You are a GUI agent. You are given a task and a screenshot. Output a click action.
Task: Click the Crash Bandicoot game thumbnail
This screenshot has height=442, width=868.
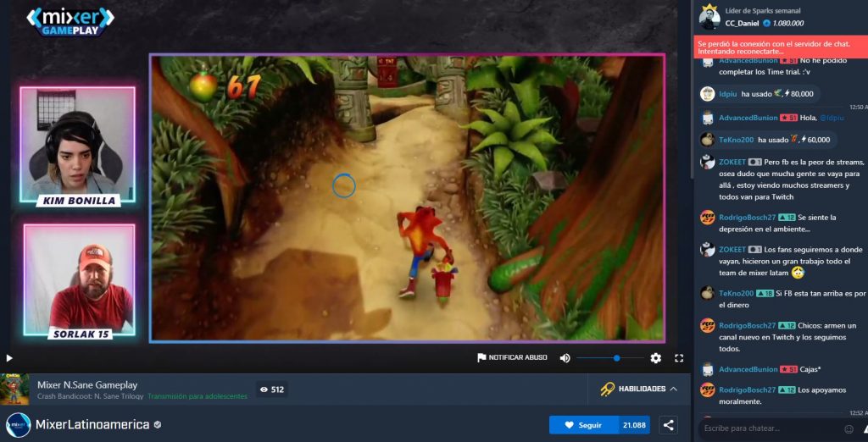click(14, 389)
